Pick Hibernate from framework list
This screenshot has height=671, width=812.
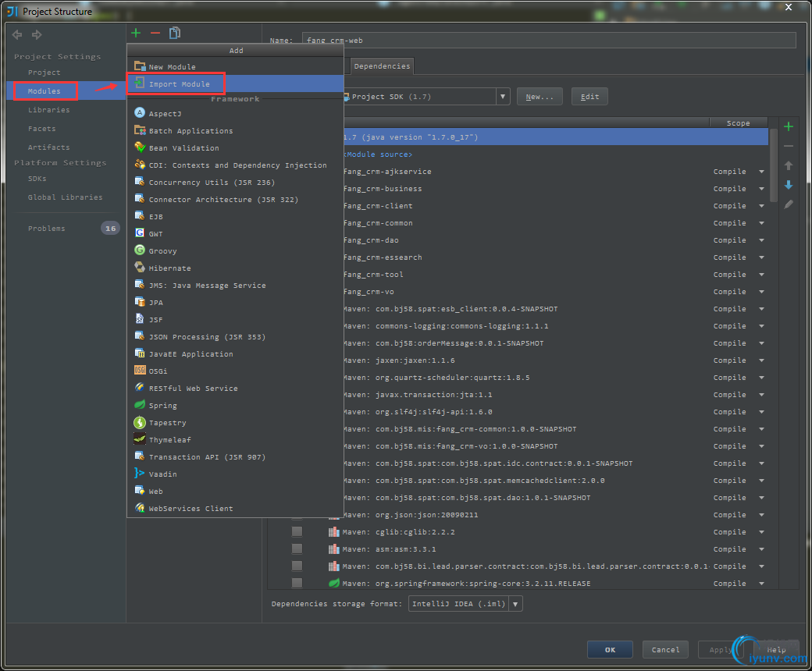pos(235,268)
